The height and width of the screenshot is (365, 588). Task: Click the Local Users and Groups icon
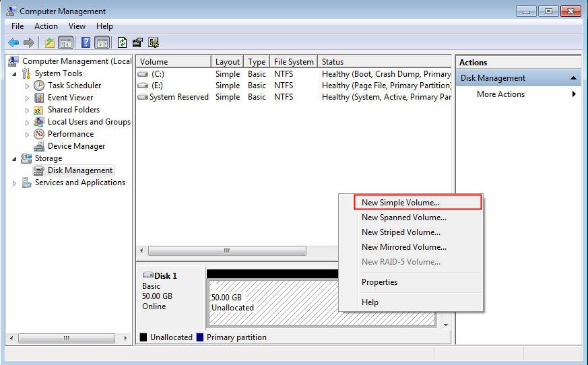tap(38, 122)
